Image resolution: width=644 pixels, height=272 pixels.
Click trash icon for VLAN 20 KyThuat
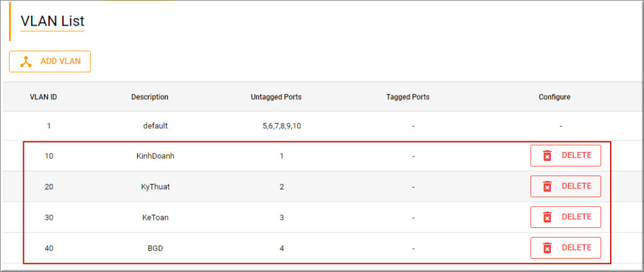tap(547, 187)
